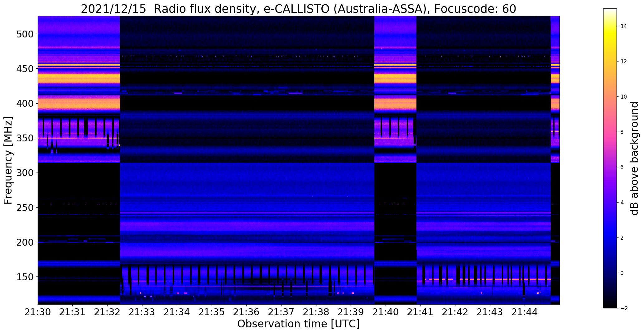Click the colorbar 8 tick label
This screenshot has height=333, width=644.
coord(622,132)
